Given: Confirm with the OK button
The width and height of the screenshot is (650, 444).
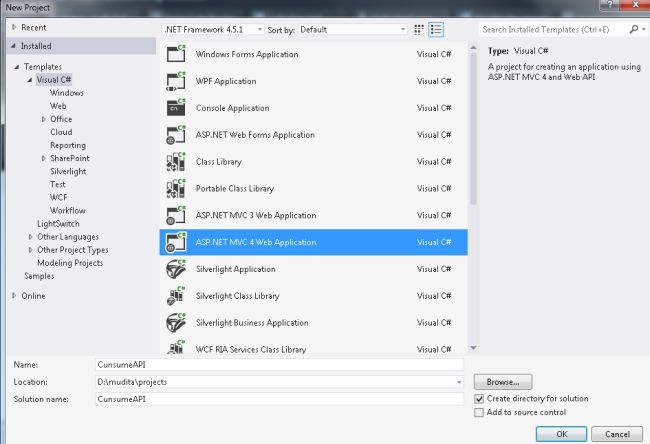Looking at the screenshot, I should [561, 434].
